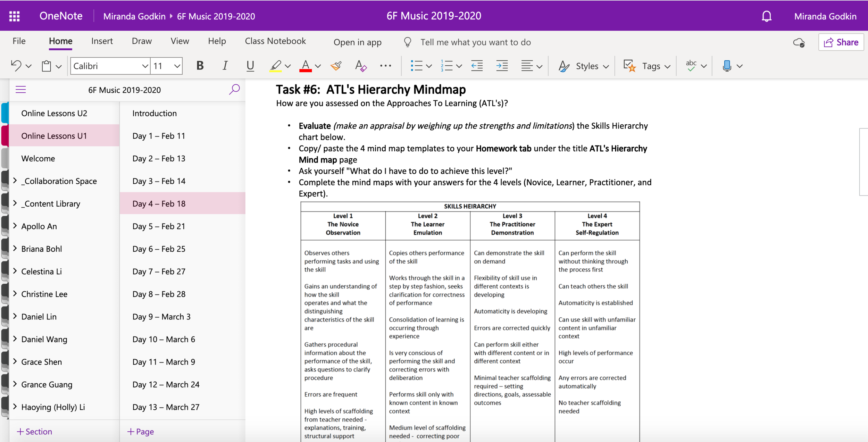
Task: Click the cloud sync status icon
Action: coord(799,42)
